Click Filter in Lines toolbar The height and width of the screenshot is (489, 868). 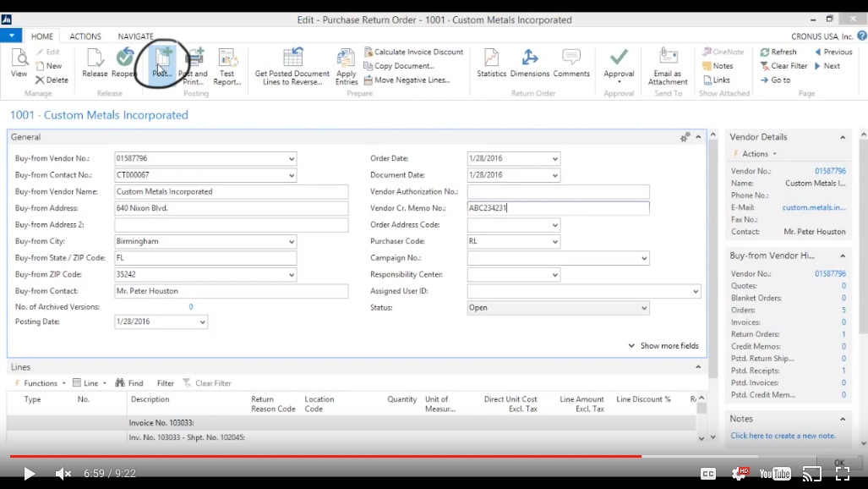coord(165,383)
